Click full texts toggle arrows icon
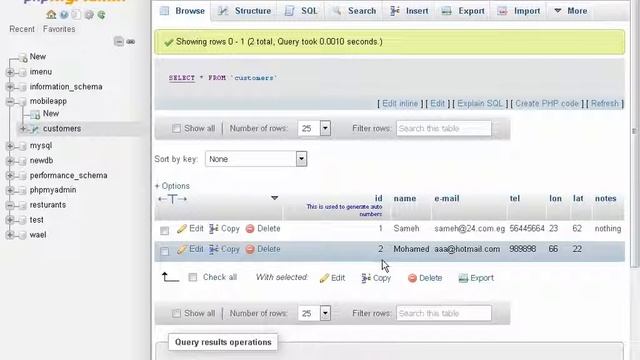 (173, 199)
